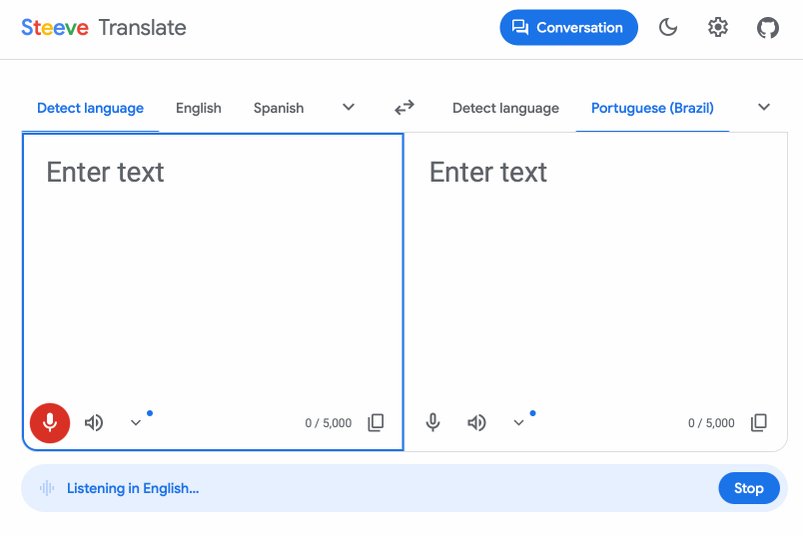This screenshot has width=803, height=536.
Task: Toggle dark mode with moon icon
Action: coord(668,27)
